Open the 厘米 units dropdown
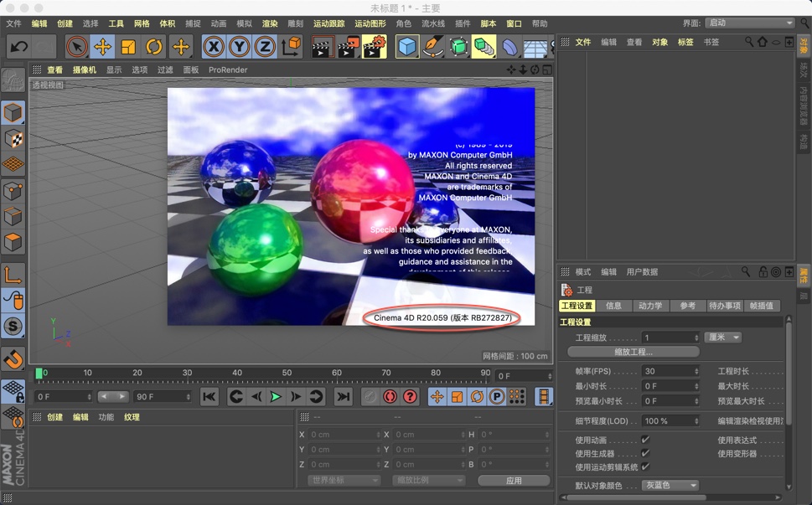Screen dimensions: 812x505 coord(723,338)
